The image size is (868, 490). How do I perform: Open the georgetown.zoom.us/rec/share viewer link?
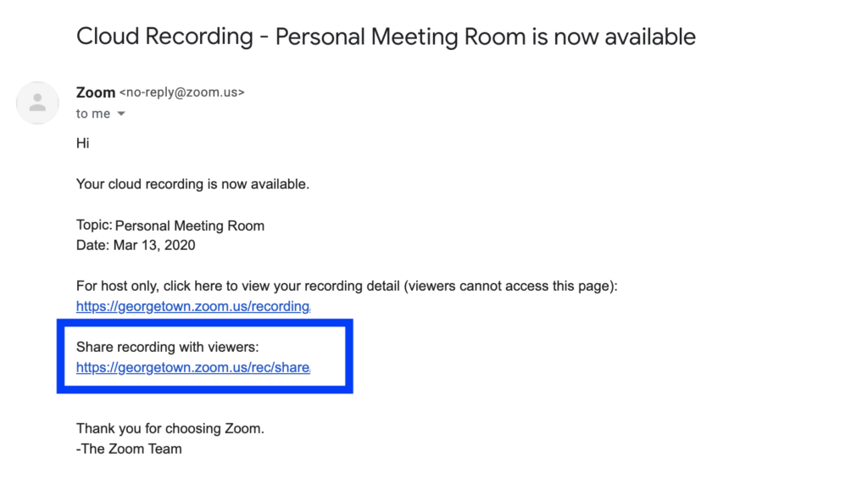tap(192, 368)
